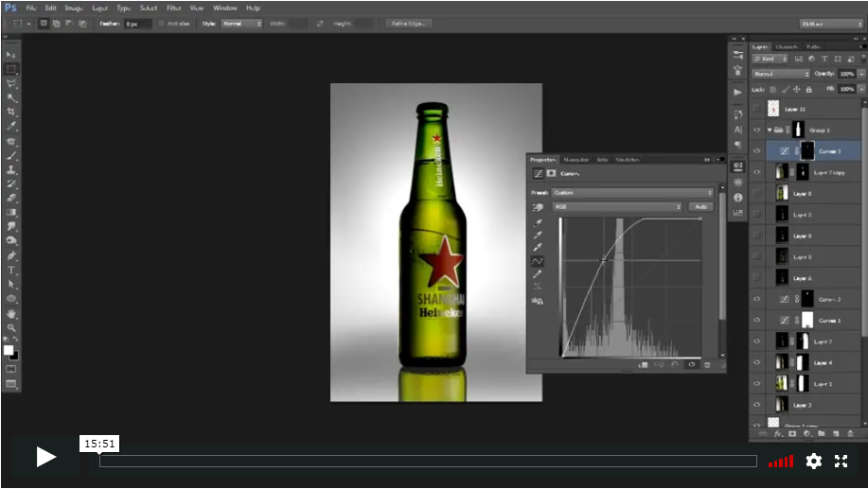The image size is (868, 489).
Task: Select the Magic Wand tool
Action: click(x=11, y=98)
